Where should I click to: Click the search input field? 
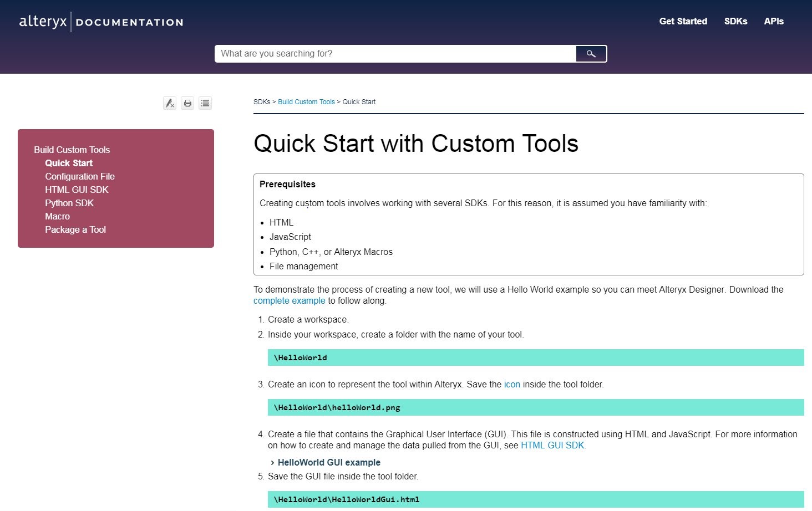tap(395, 54)
